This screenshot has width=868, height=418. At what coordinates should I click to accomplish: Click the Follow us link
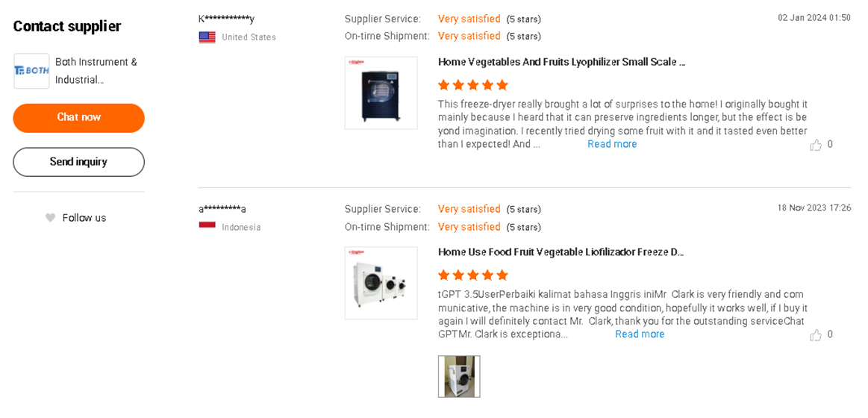click(84, 218)
